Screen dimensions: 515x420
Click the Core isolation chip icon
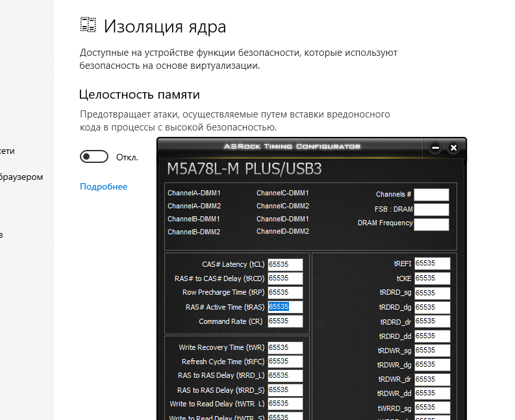click(88, 25)
